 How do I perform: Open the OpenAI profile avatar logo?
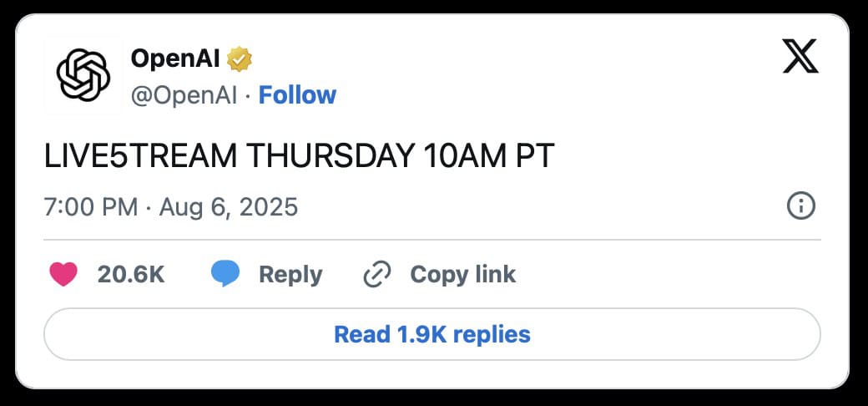point(83,75)
